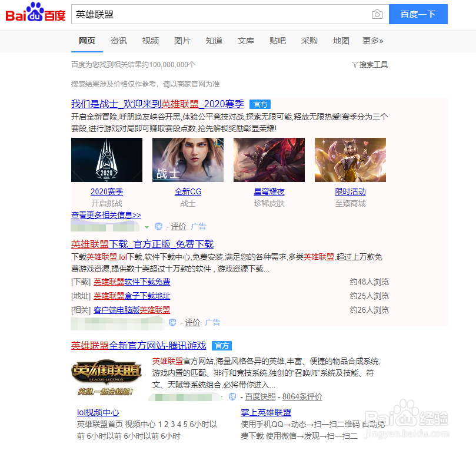Click the 约26人浏览 text
476x450 pixels.
pyautogui.click(x=369, y=310)
